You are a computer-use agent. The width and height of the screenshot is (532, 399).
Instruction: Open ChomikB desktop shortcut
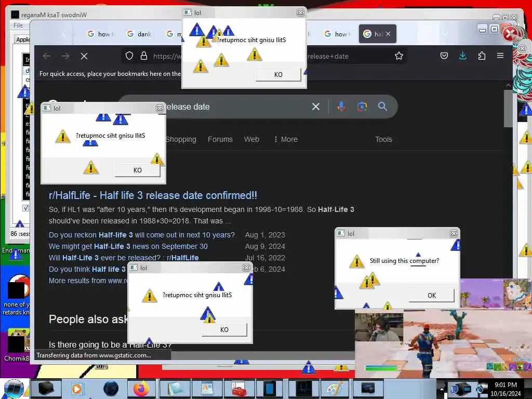[16, 345]
